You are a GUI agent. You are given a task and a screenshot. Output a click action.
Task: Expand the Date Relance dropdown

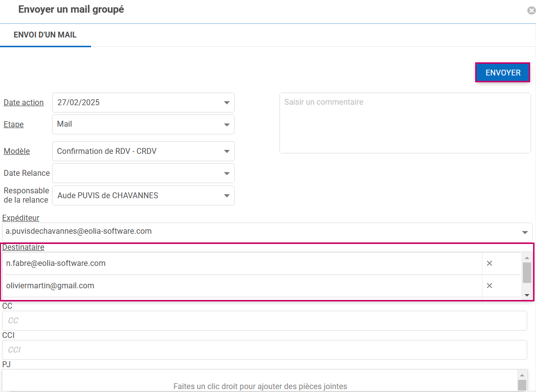click(x=226, y=173)
